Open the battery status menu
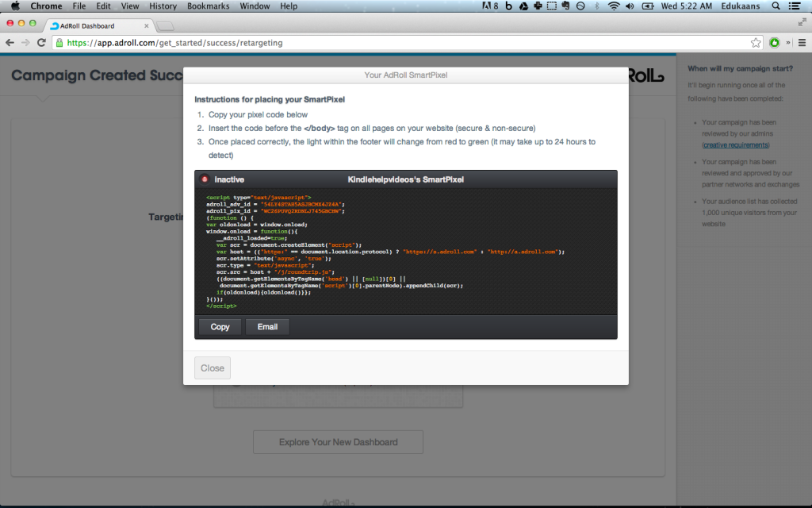Viewport: 812px width, 508px height. [x=647, y=6]
